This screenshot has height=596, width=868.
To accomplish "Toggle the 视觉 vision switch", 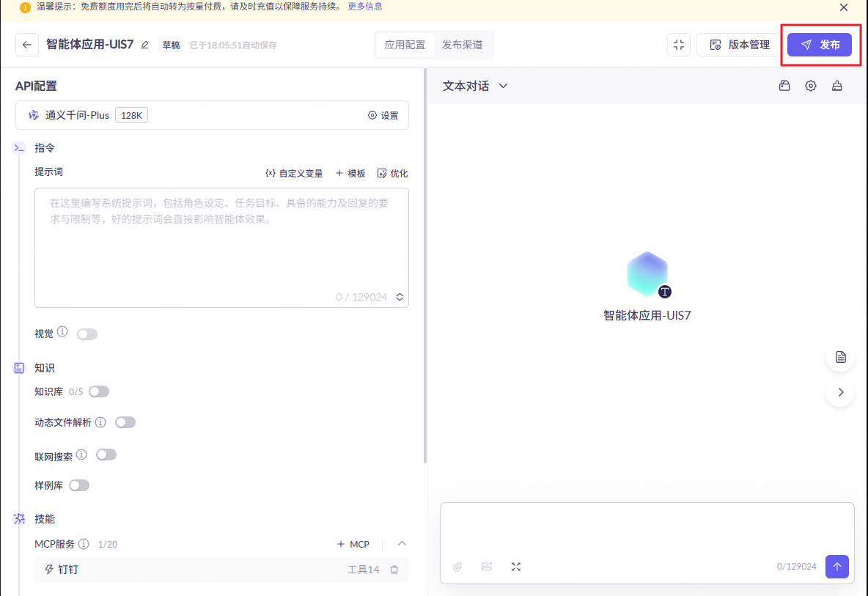I will (87, 334).
